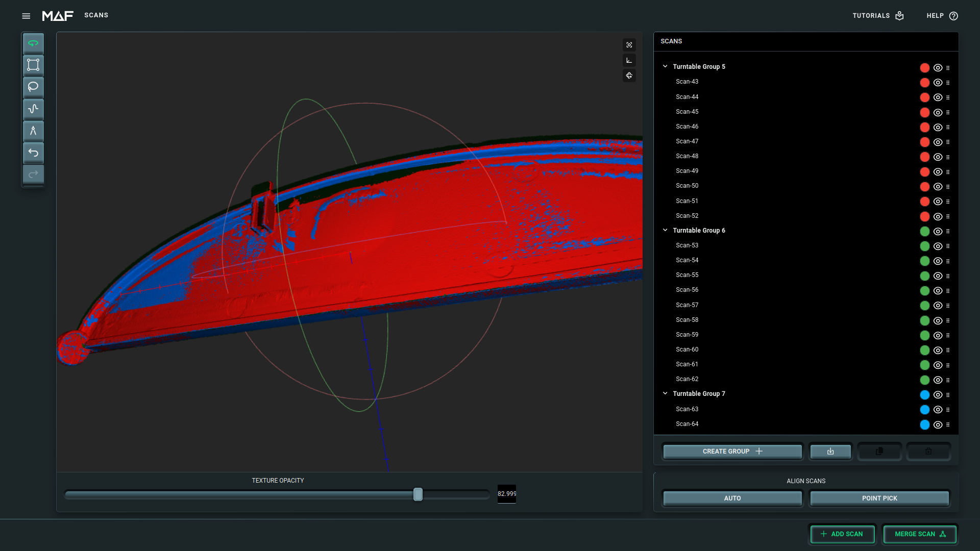Select the measure compass tool
The width and height of the screenshot is (980, 551).
pyautogui.click(x=33, y=131)
